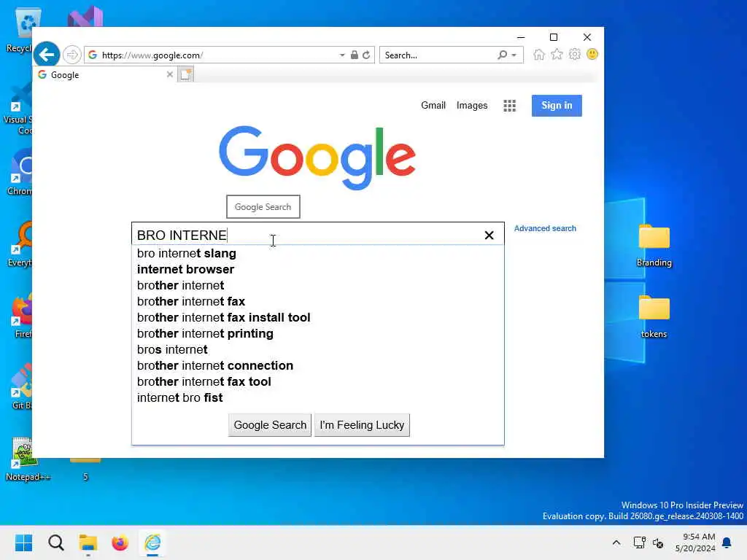This screenshot has height=560, width=747.
Task: Launch Firefox from the taskbar
Action: point(120,542)
